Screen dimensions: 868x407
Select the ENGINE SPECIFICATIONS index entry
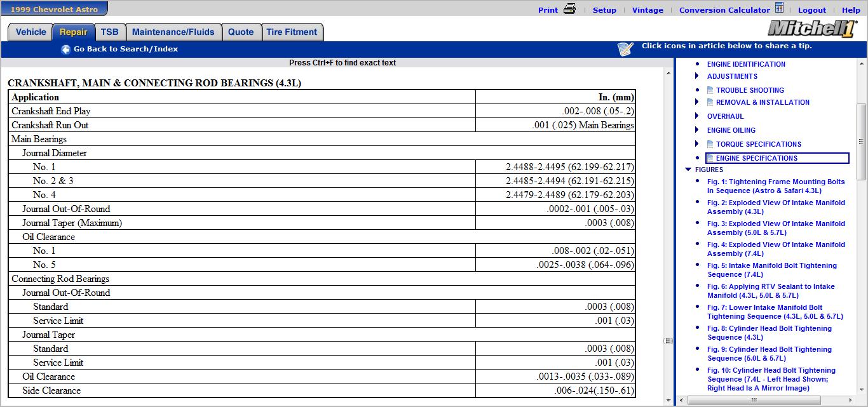777,158
